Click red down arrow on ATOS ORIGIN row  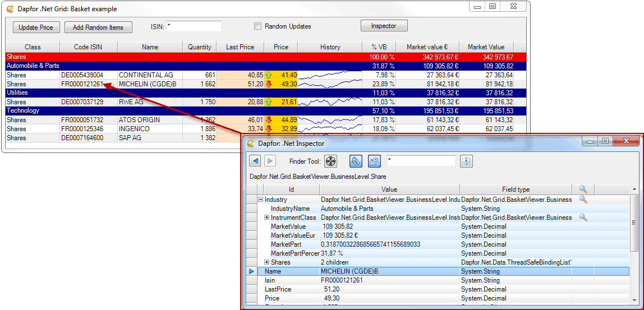click(x=269, y=120)
